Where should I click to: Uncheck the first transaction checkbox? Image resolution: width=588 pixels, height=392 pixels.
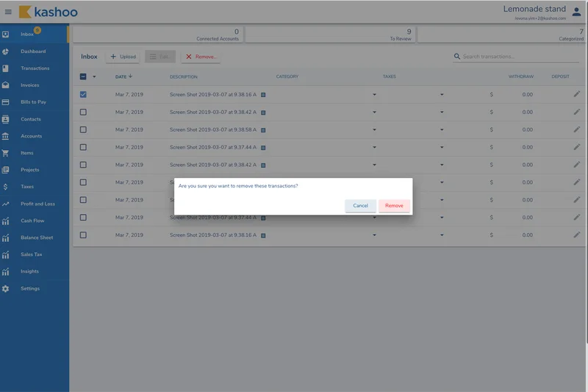pyautogui.click(x=83, y=94)
